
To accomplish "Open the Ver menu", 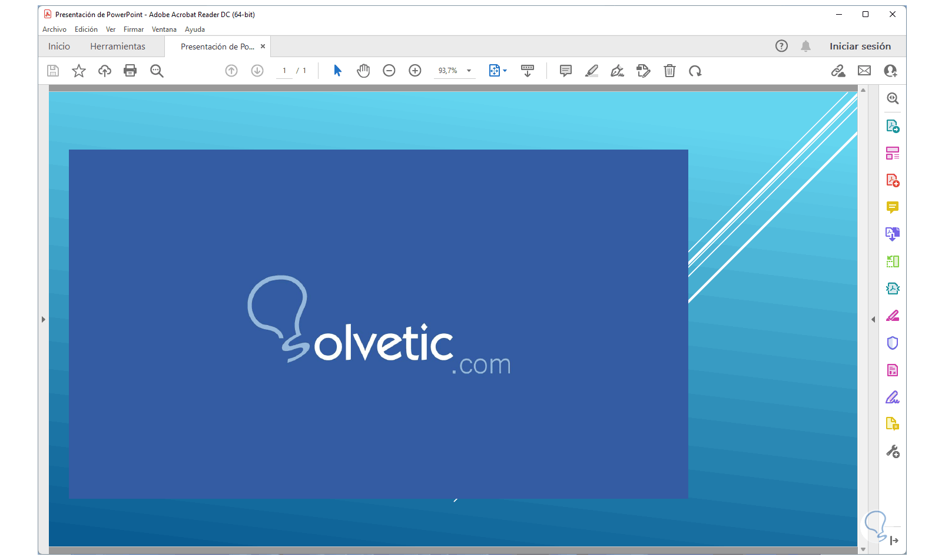I will pos(111,29).
